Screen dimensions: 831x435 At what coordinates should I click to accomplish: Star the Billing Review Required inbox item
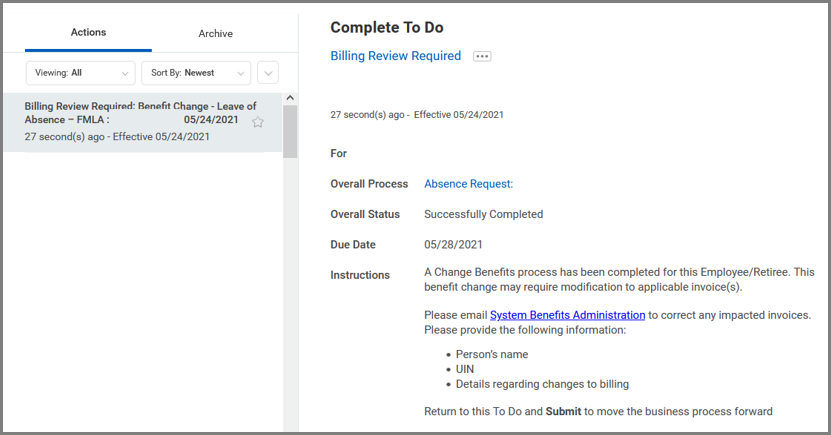tap(258, 122)
